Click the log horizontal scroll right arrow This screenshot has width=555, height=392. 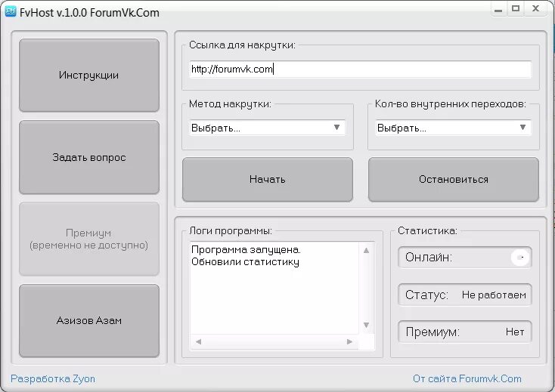[349, 341]
